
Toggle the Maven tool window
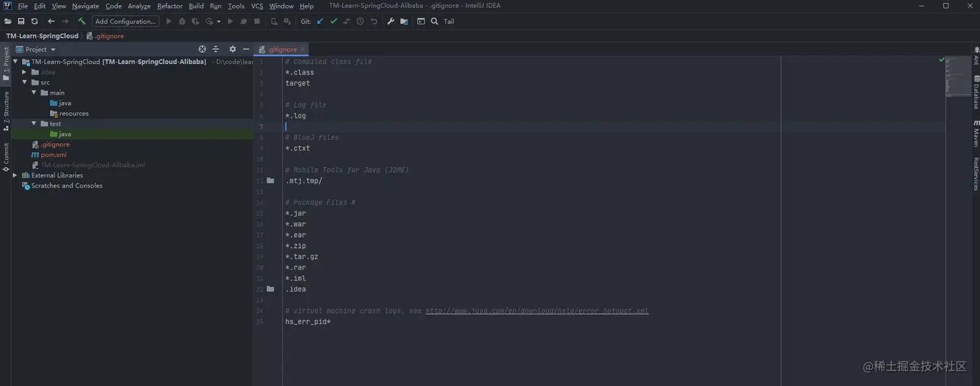click(x=976, y=133)
